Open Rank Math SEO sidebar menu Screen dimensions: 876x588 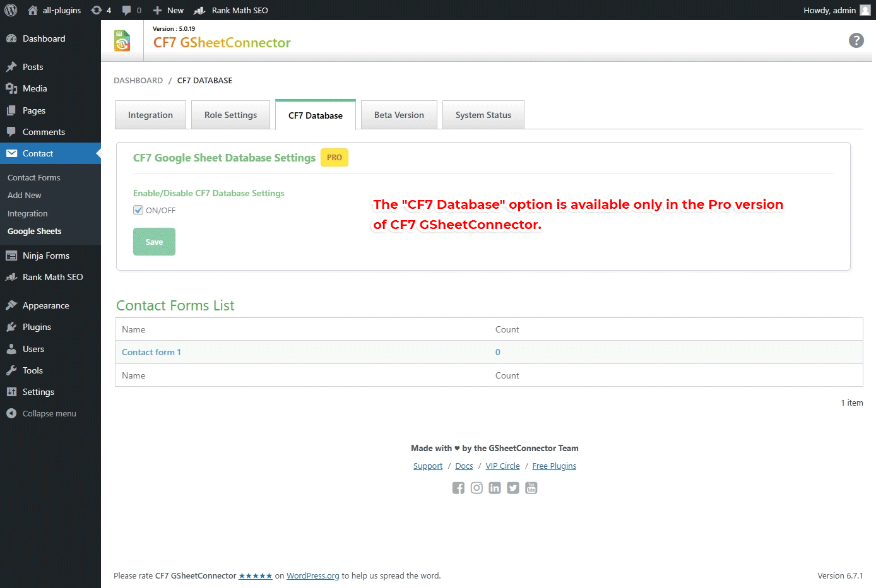(50, 277)
